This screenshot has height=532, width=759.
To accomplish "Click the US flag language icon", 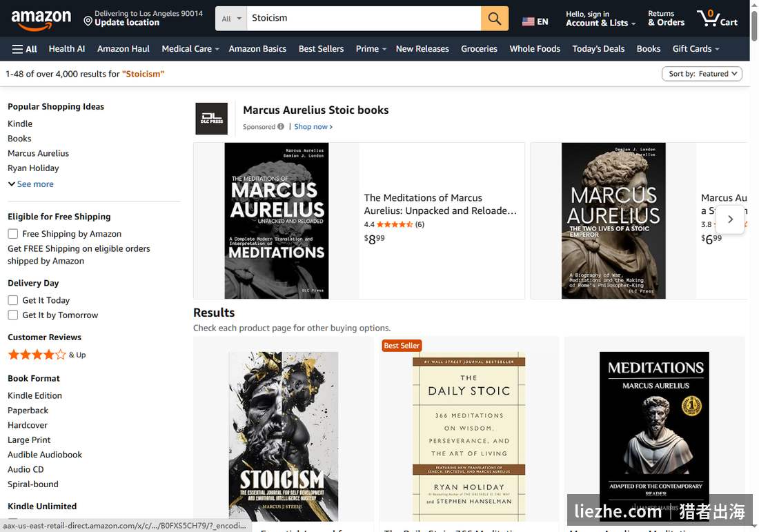I will pos(528,22).
